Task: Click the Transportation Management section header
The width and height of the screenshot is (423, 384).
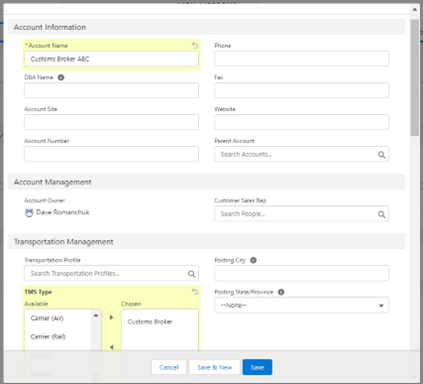Action: [x=206, y=242]
